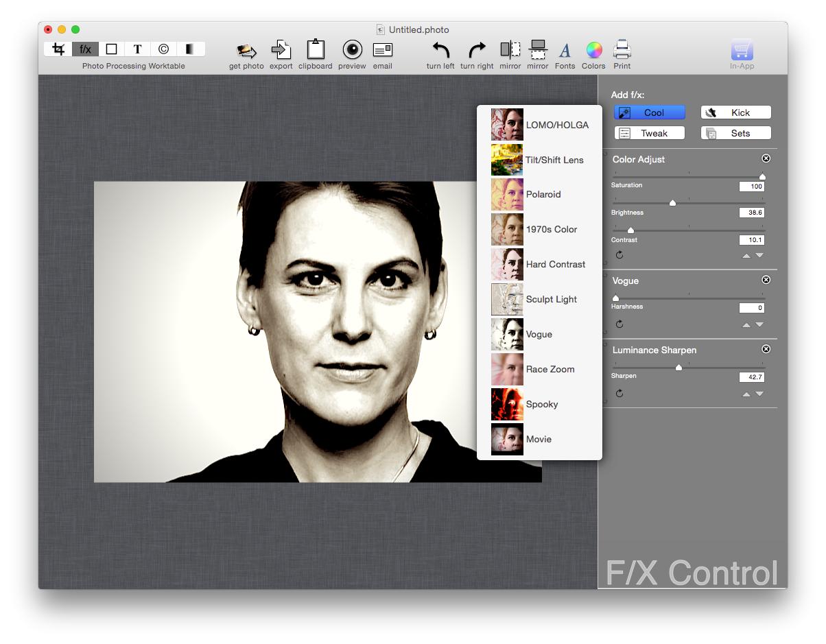Click the export icon

pyautogui.click(x=281, y=50)
